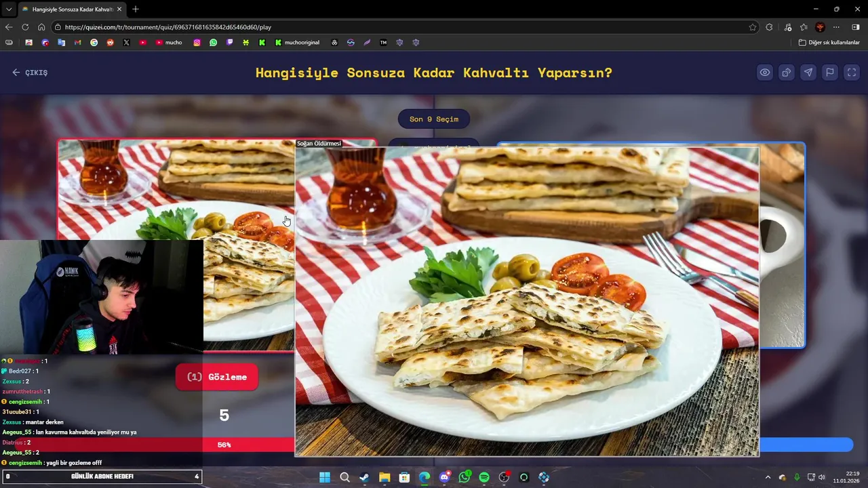The width and height of the screenshot is (868, 488).
Task: Open the Reddit bookmark
Action: click(110, 42)
